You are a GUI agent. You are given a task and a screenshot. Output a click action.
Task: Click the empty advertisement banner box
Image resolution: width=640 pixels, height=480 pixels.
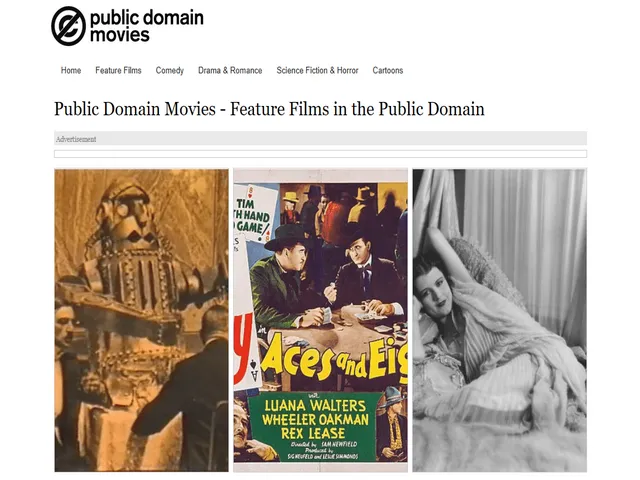(x=320, y=154)
